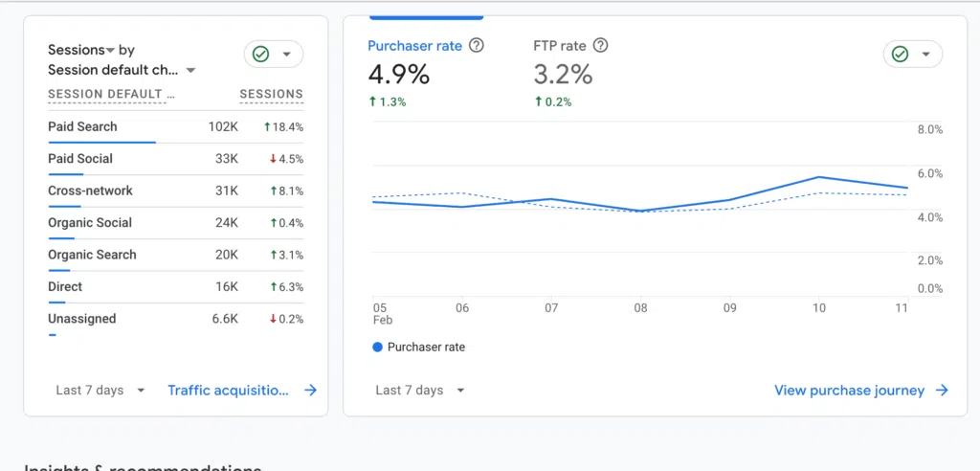Click 102K sessions value

[224, 127]
